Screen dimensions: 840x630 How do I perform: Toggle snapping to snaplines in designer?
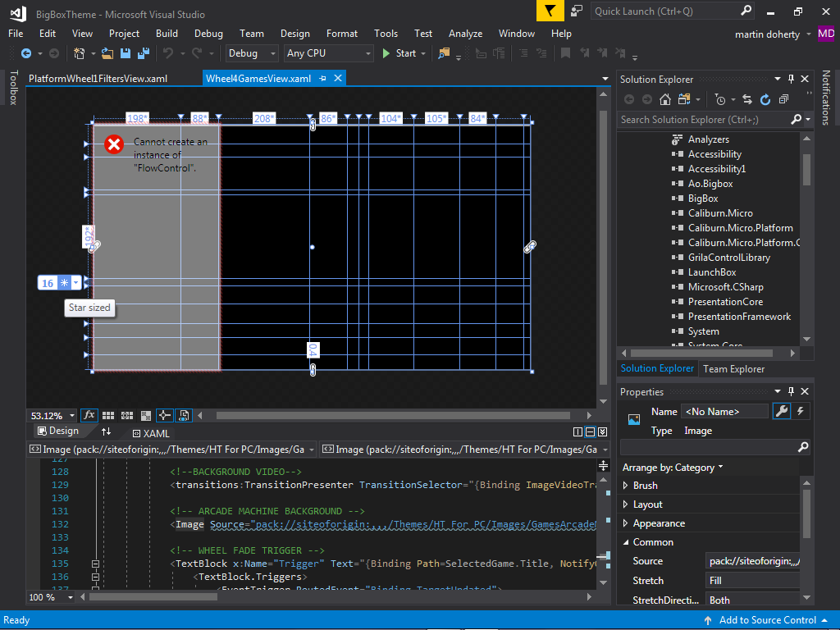[165, 416]
